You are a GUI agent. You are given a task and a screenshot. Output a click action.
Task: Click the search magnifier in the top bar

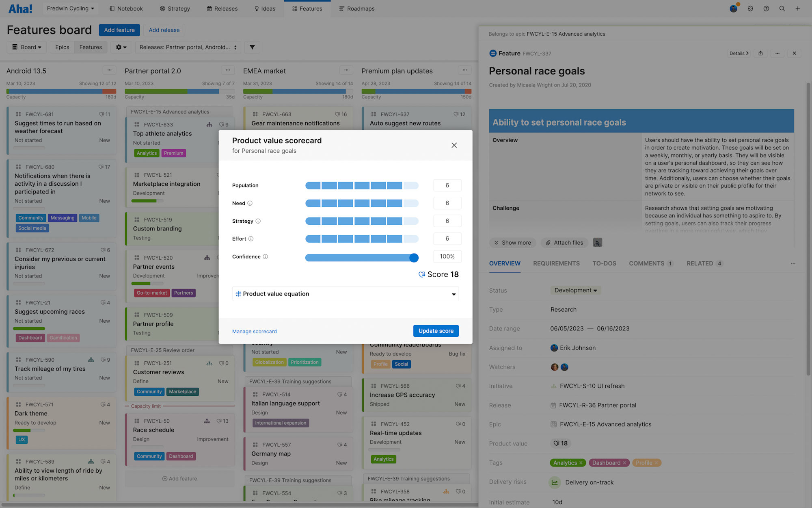click(782, 8)
